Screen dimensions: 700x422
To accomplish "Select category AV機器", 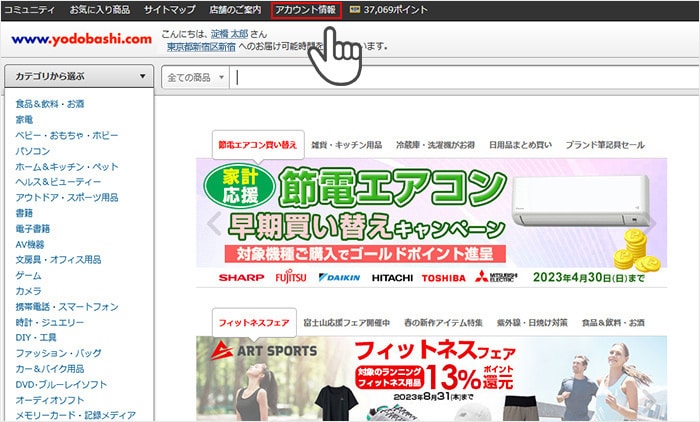I will point(30,244).
